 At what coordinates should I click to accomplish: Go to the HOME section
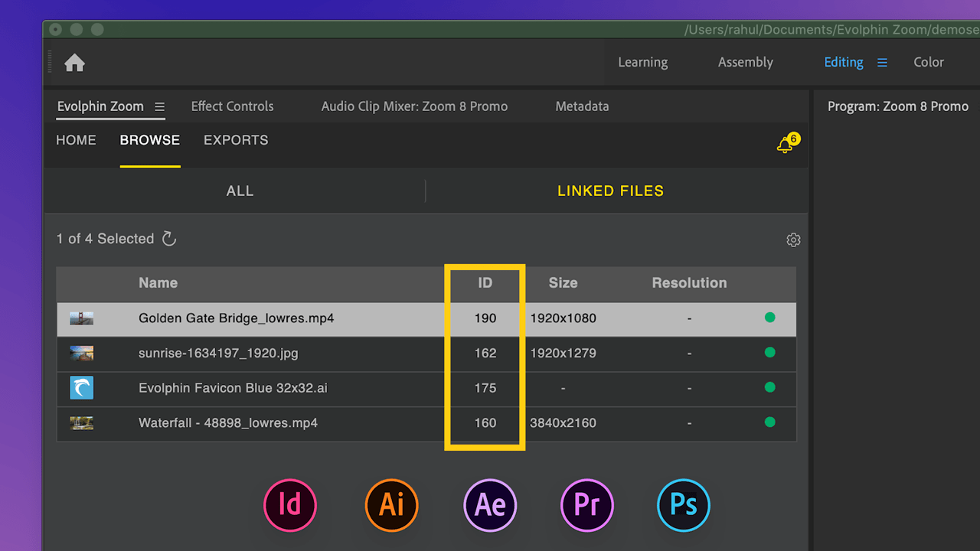click(x=76, y=140)
